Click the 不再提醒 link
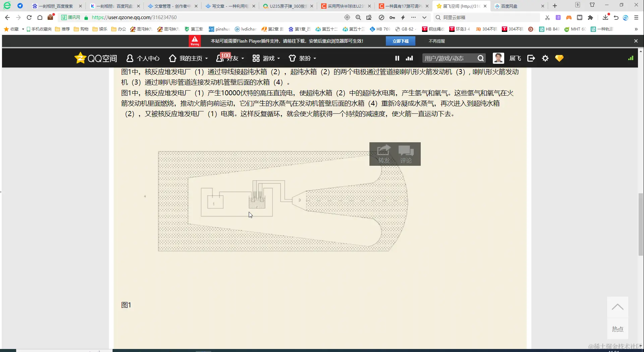This screenshot has height=352, width=644. click(436, 41)
